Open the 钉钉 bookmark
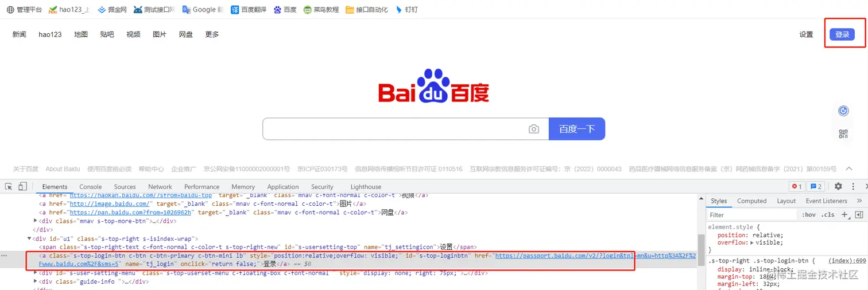Screen dimensions: 868x290 click(x=406, y=10)
